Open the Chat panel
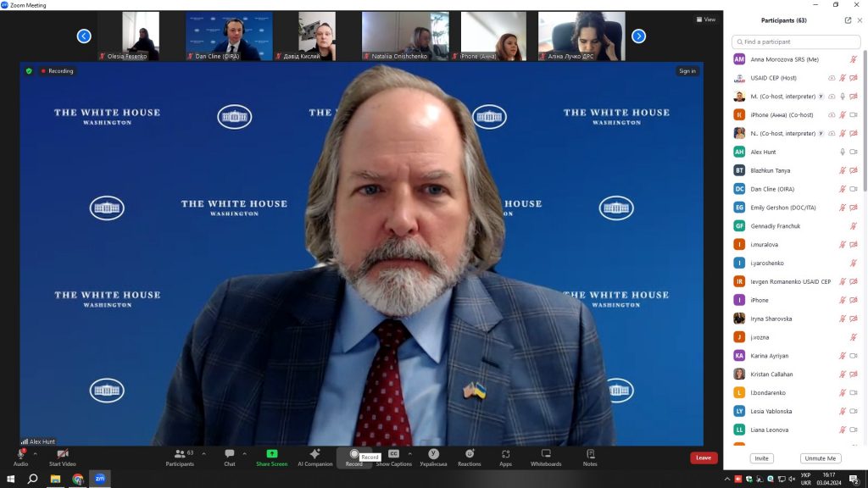This screenshot has width=868, height=488. pos(229,457)
